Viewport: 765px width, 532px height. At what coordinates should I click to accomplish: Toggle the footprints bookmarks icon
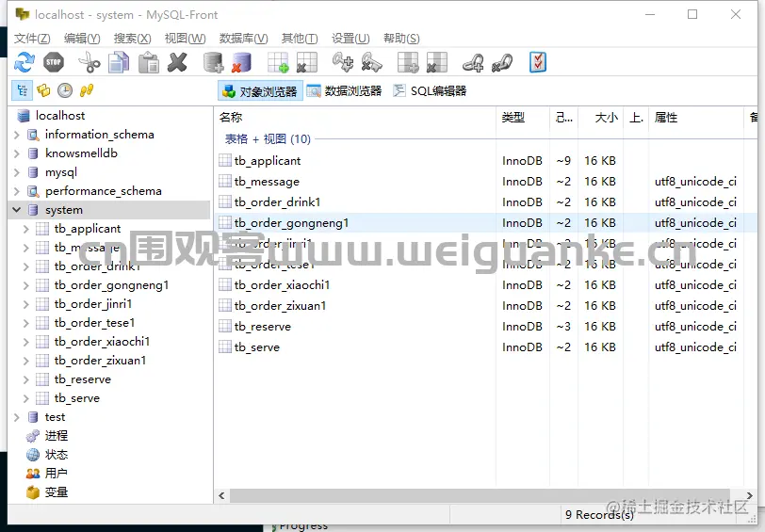87,90
